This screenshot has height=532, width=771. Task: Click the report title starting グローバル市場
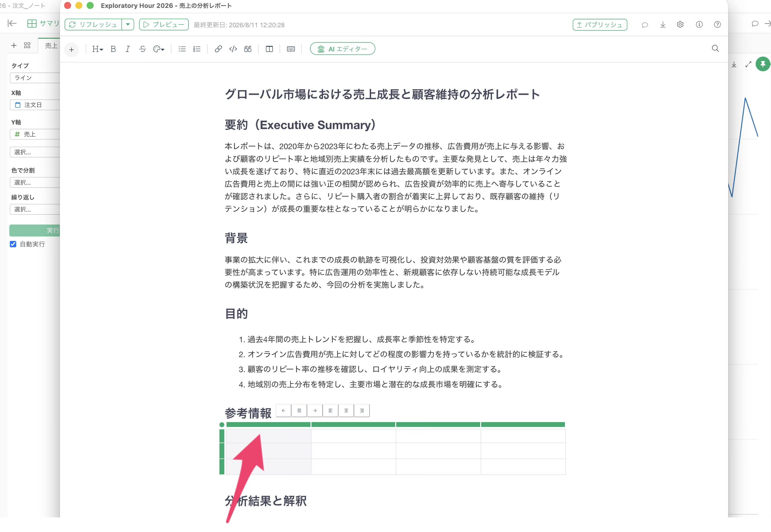click(x=382, y=94)
